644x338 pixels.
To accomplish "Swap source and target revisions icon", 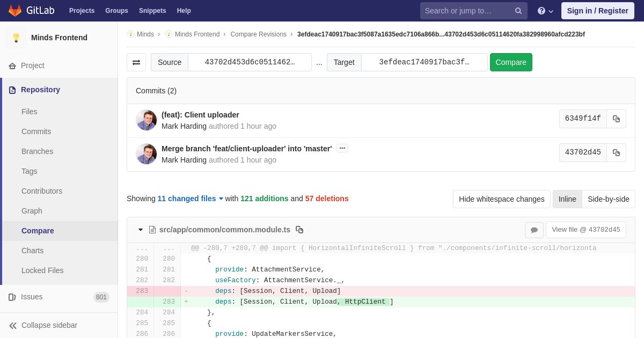I will (136, 62).
